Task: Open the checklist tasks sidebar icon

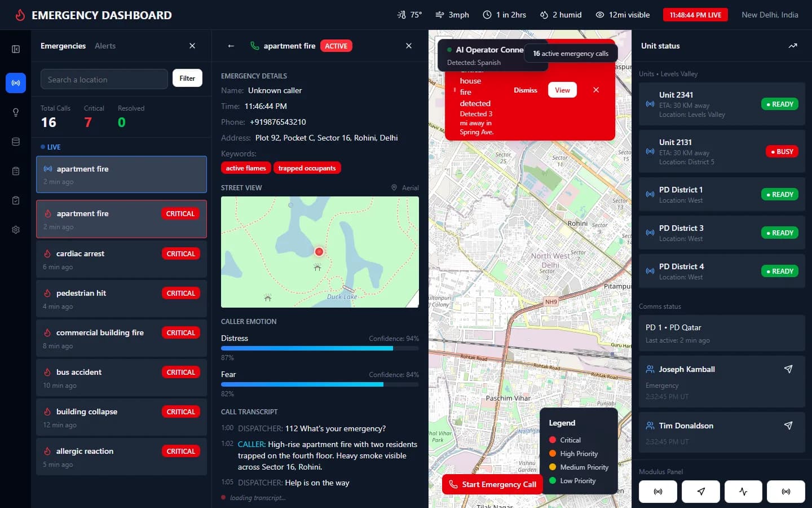Action: click(16, 200)
